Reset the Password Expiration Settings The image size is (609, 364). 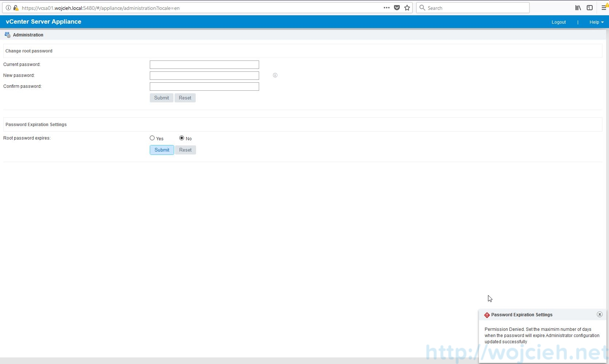(186, 150)
